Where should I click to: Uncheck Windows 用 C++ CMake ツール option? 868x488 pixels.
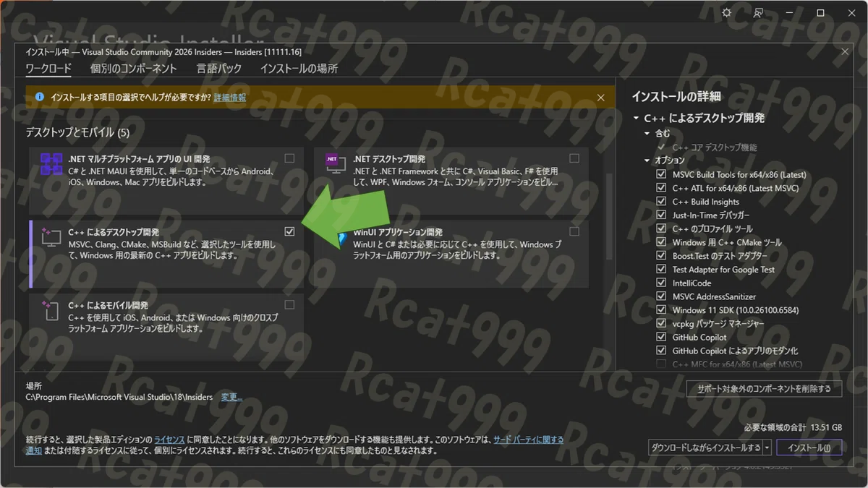(x=660, y=242)
